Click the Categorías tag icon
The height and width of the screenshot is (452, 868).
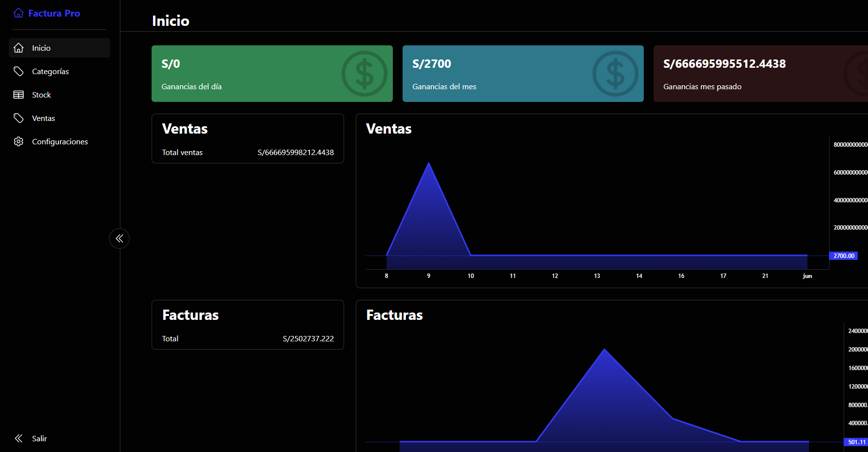click(19, 71)
